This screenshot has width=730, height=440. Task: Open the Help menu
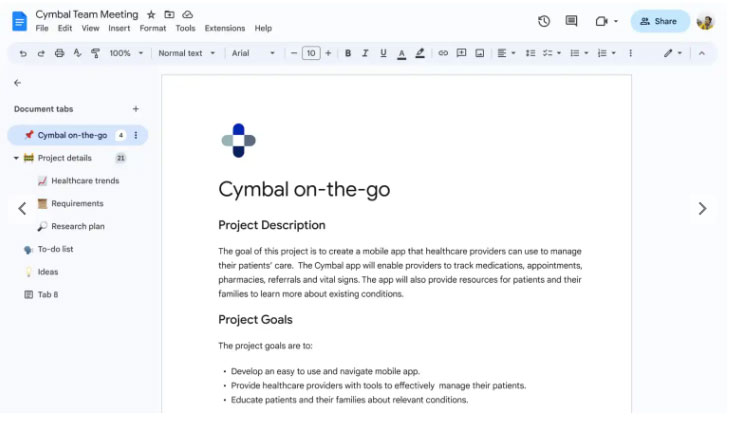[x=263, y=28]
